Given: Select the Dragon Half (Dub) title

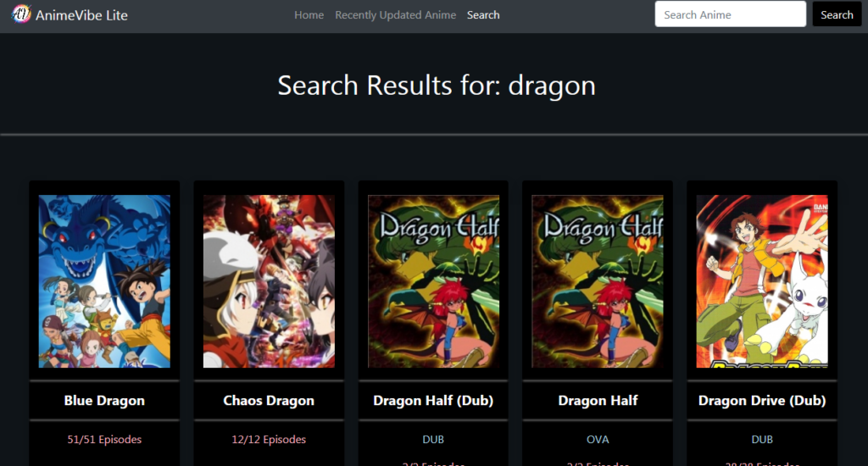Looking at the screenshot, I should pyautogui.click(x=433, y=400).
